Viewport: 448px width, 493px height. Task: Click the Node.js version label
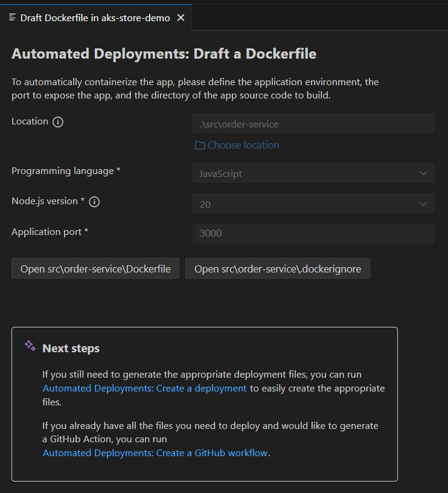pos(48,201)
